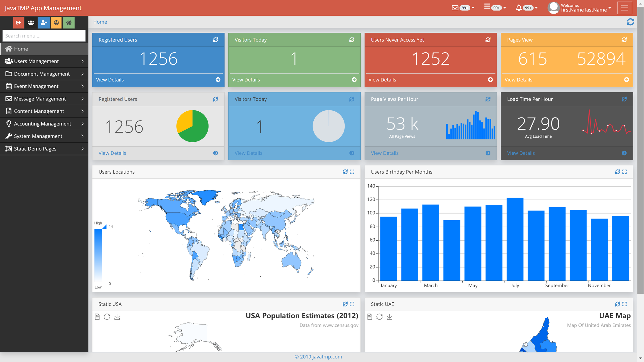Click the Home breadcrumb link

(x=100, y=22)
